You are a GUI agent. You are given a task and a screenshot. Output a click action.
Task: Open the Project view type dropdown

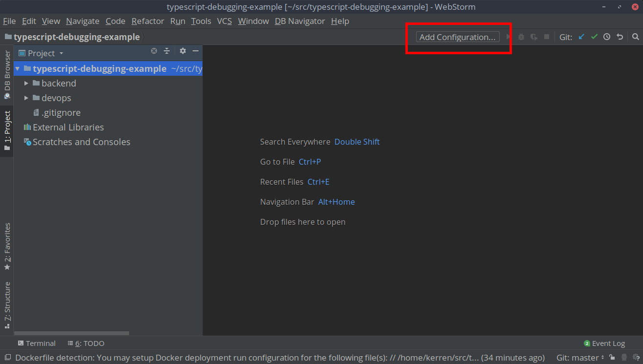(61, 53)
